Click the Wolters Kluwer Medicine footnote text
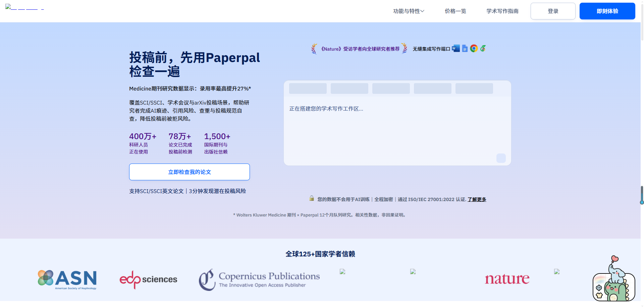This screenshot has height=308, width=644. click(x=320, y=215)
